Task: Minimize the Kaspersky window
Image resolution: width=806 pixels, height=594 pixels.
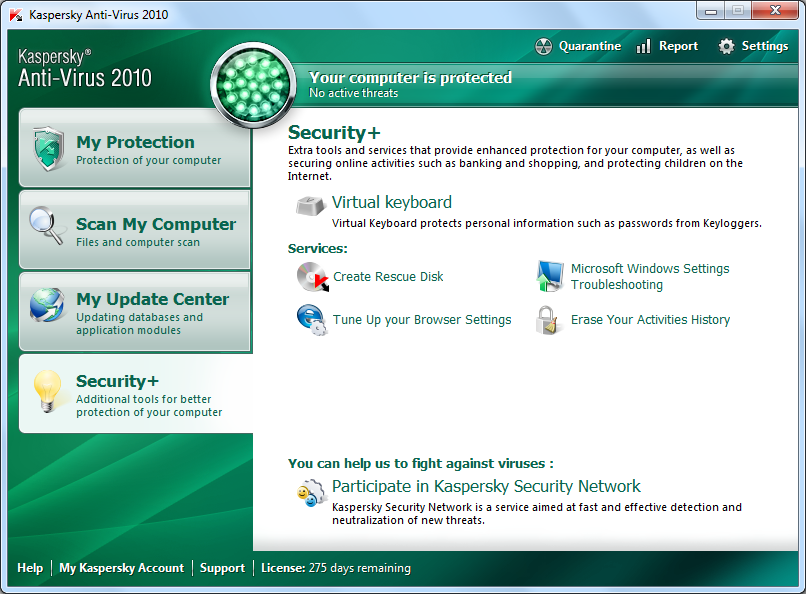Action: tap(711, 11)
